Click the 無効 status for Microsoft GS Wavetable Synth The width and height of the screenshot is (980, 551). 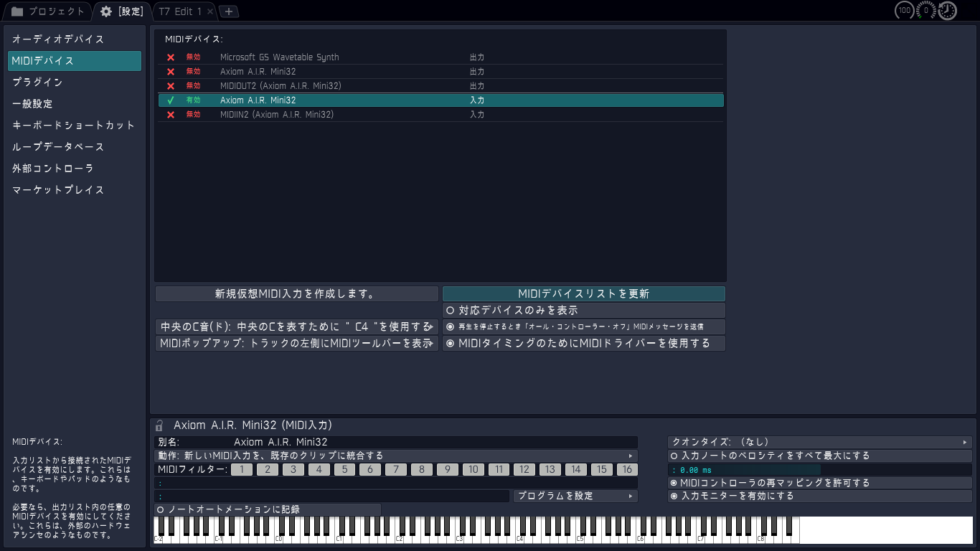(x=194, y=57)
